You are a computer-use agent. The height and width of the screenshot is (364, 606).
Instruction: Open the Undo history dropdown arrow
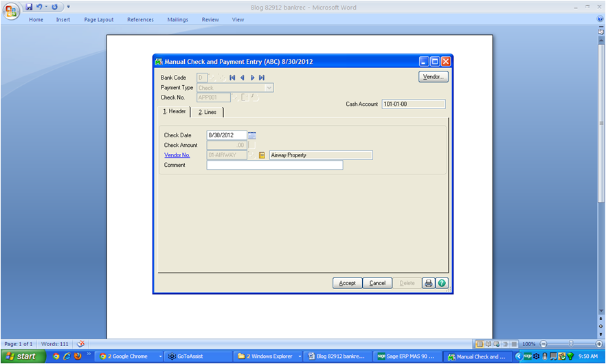[x=46, y=7]
